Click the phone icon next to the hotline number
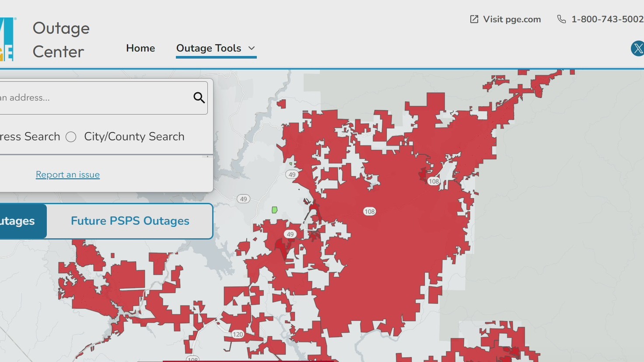The width and height of the screenshot is (644, 362). (560, 19)
